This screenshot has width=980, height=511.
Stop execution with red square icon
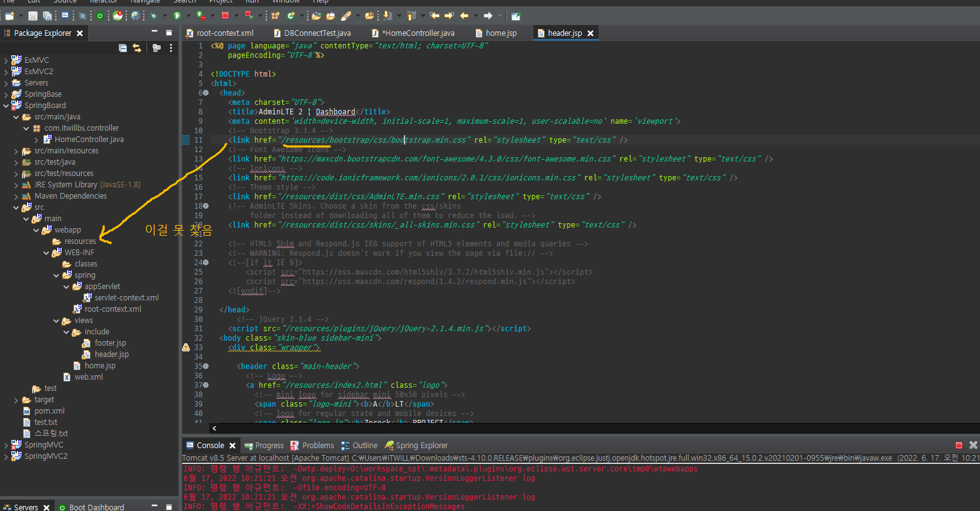click(x=225, y=16)
